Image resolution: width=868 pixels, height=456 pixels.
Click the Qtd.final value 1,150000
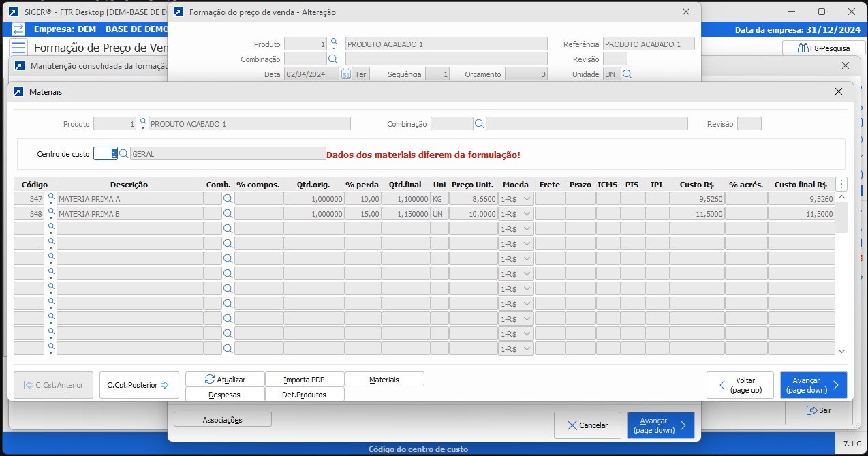405,213
